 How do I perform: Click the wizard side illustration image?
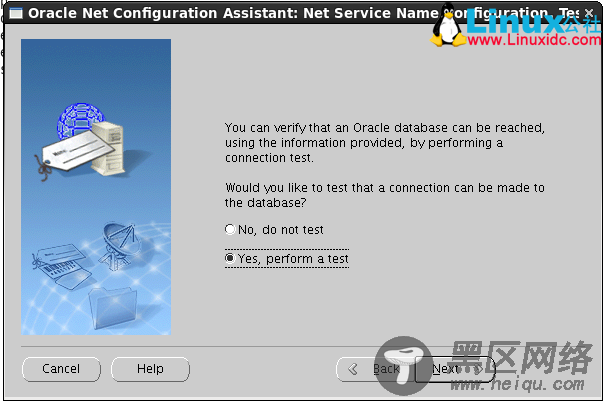pos(96,187)
